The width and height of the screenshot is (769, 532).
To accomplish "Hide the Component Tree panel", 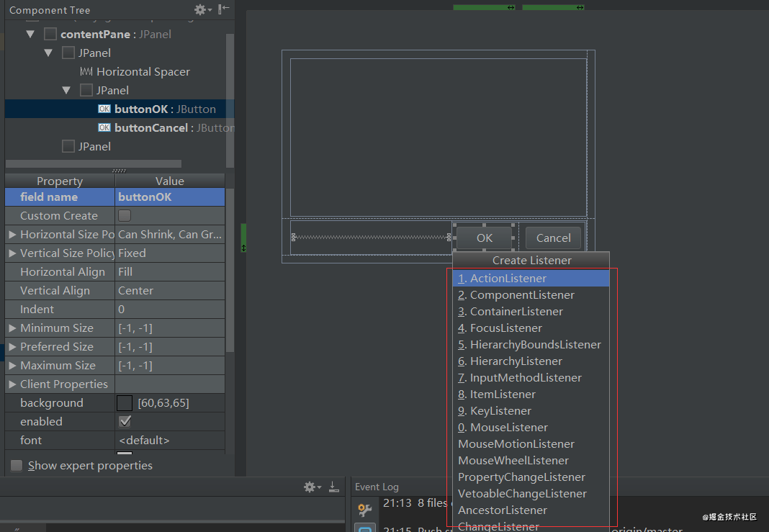I will 224,9.
